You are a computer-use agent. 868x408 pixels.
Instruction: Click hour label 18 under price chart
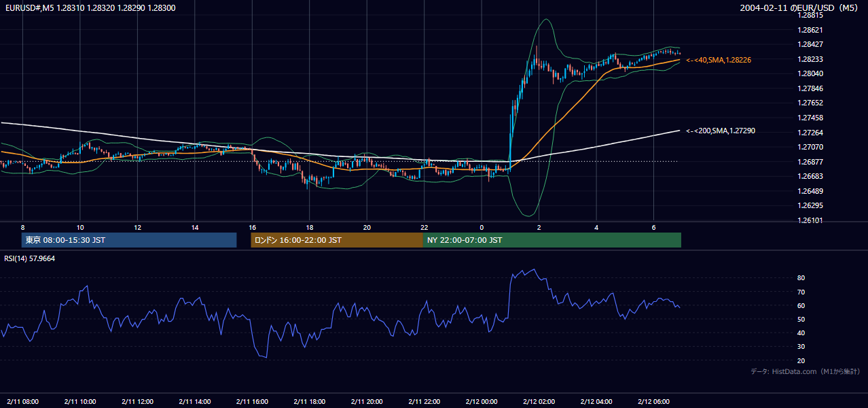(x=310, y=227)
